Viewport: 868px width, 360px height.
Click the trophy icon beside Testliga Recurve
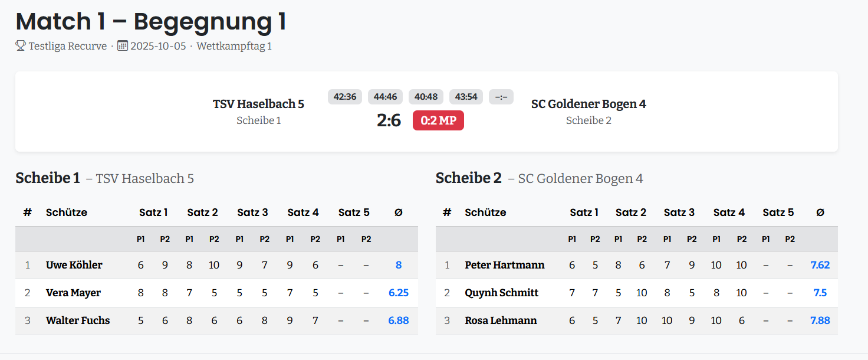21,46
